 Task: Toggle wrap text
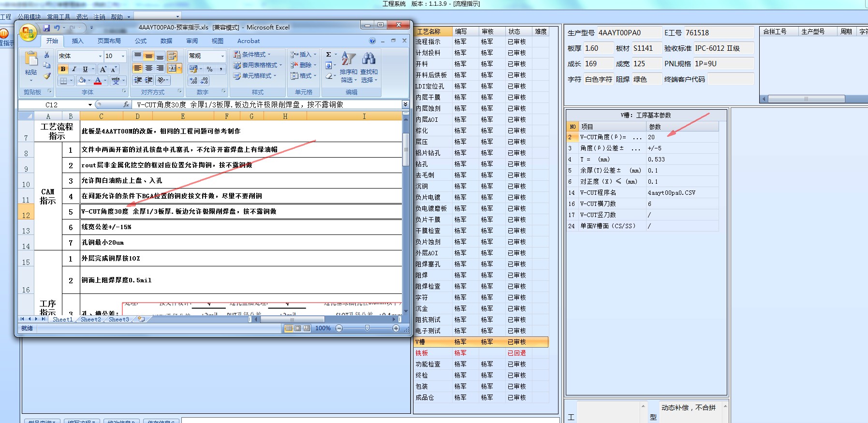(x=172, y=57)
